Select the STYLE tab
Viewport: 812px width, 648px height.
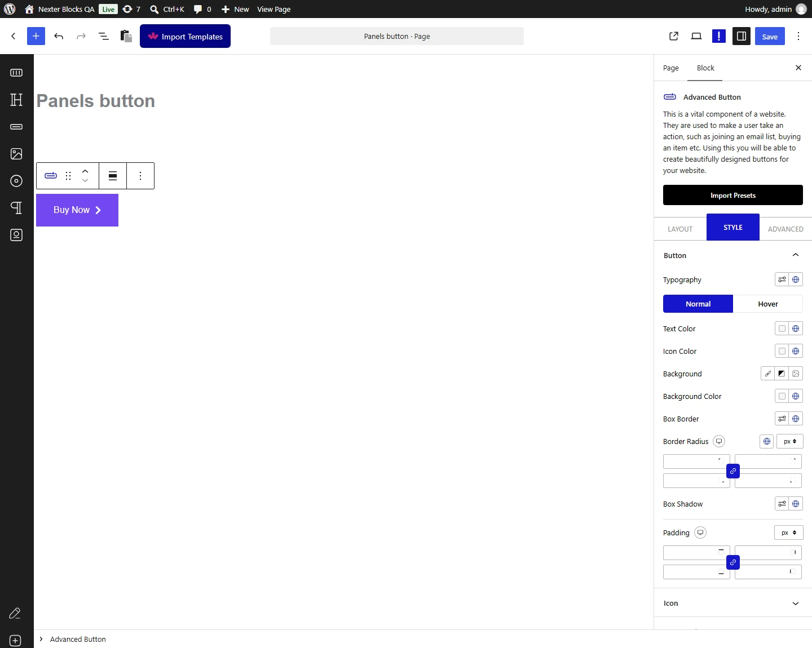coord(733,227)
